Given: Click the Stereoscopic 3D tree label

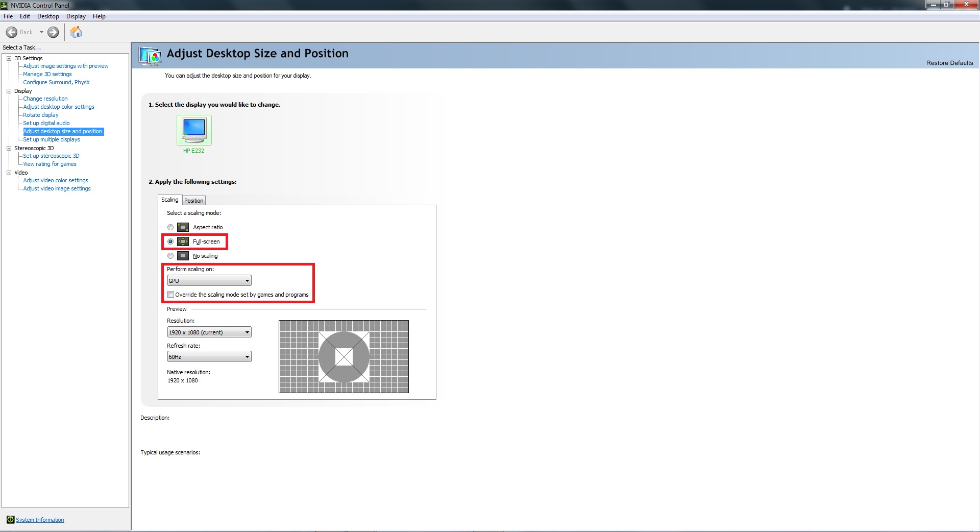Looking at the screenshot, I should [34, 148].
